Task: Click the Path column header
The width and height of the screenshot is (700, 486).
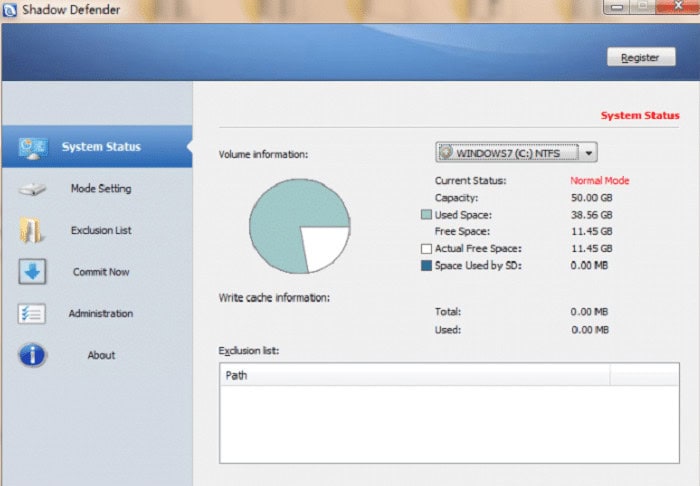Action: (414, 375)
